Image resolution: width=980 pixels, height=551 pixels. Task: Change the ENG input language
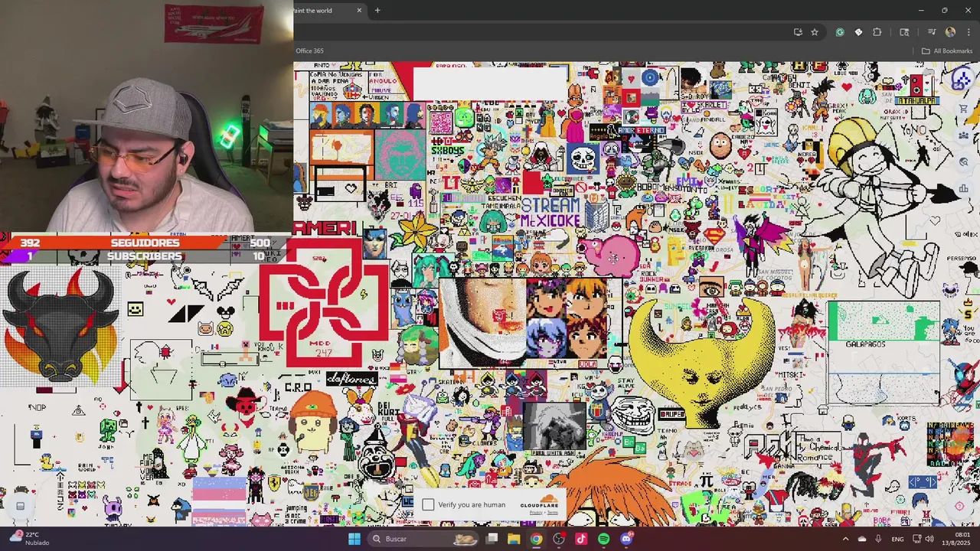coord(897,539)
